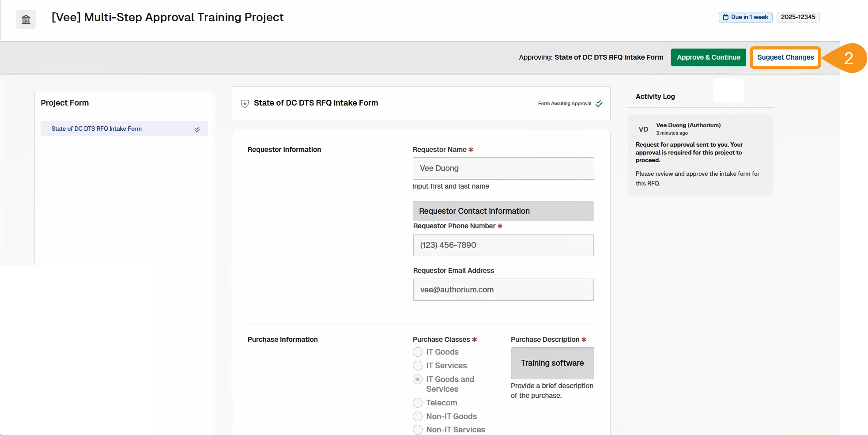Focus the Requestor Email Address field
The image size is (868, 435).
pyautogui.click(x=503, y=290)
